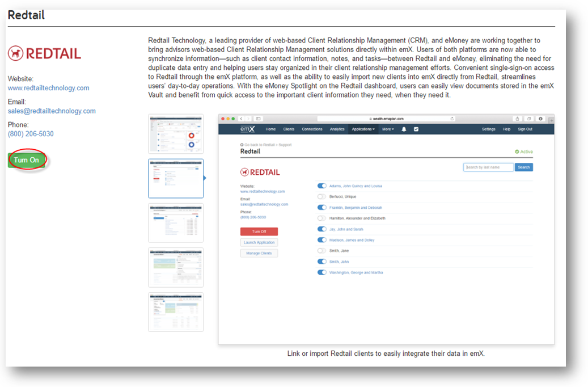
Task: Open the Analytics menu item
Action: point(337,129)
